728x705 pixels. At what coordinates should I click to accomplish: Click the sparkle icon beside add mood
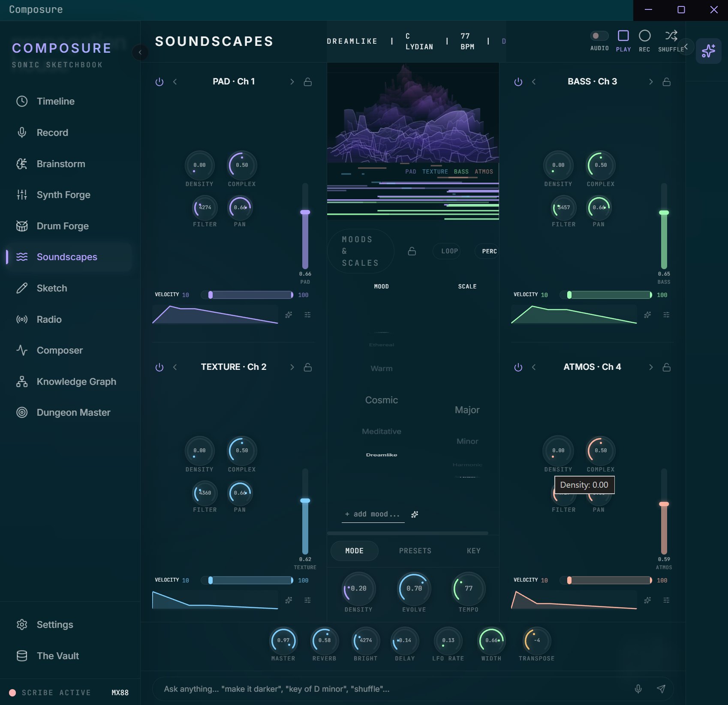click(x=415, y=514)
